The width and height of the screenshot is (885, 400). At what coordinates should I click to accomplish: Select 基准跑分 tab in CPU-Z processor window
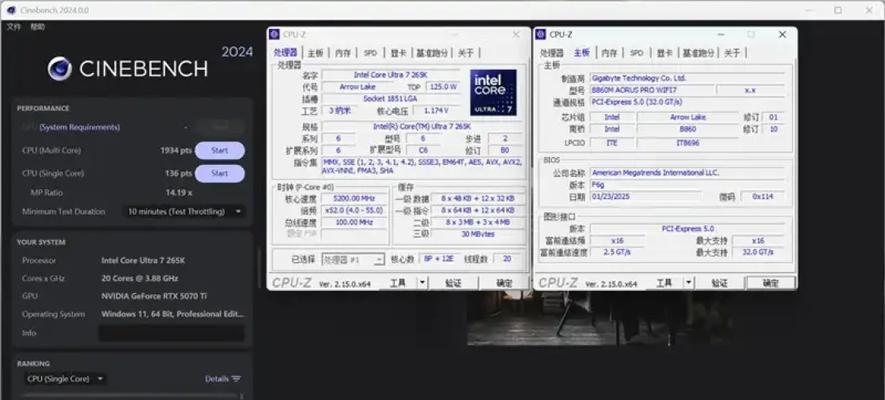click(432, 53)
